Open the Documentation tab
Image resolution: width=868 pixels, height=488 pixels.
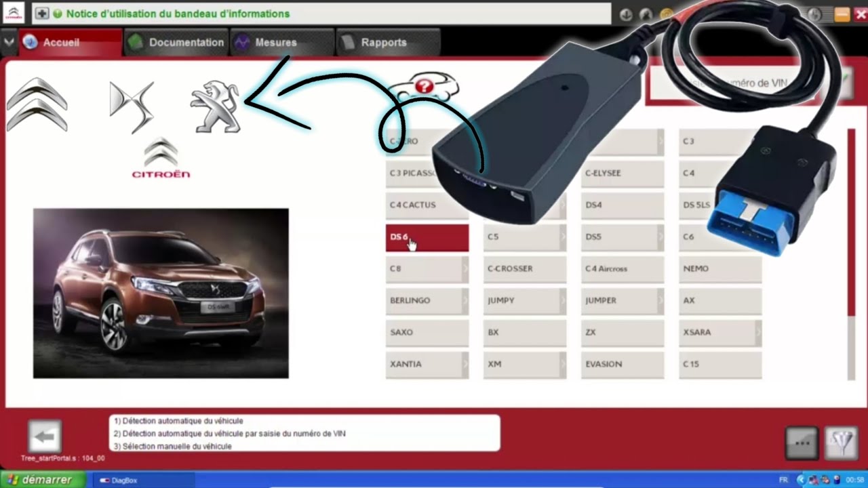click(176, 42)
